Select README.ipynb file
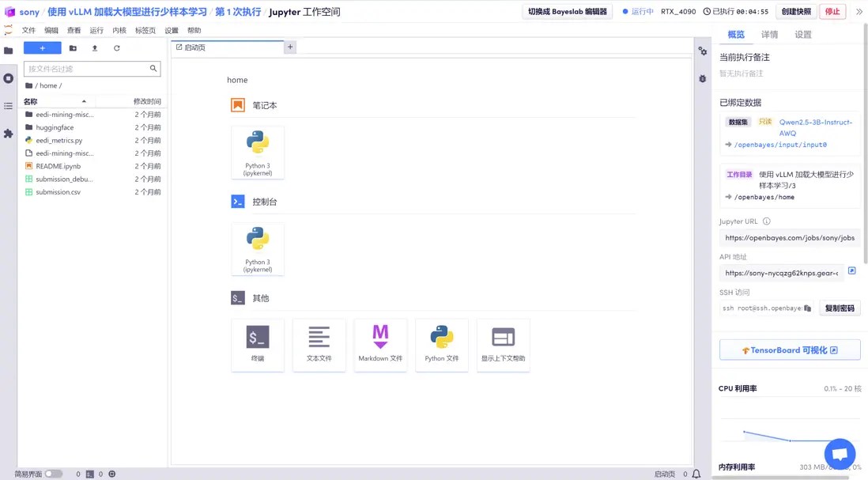Screen dimensions: 868x480 (x=92, y=166)
